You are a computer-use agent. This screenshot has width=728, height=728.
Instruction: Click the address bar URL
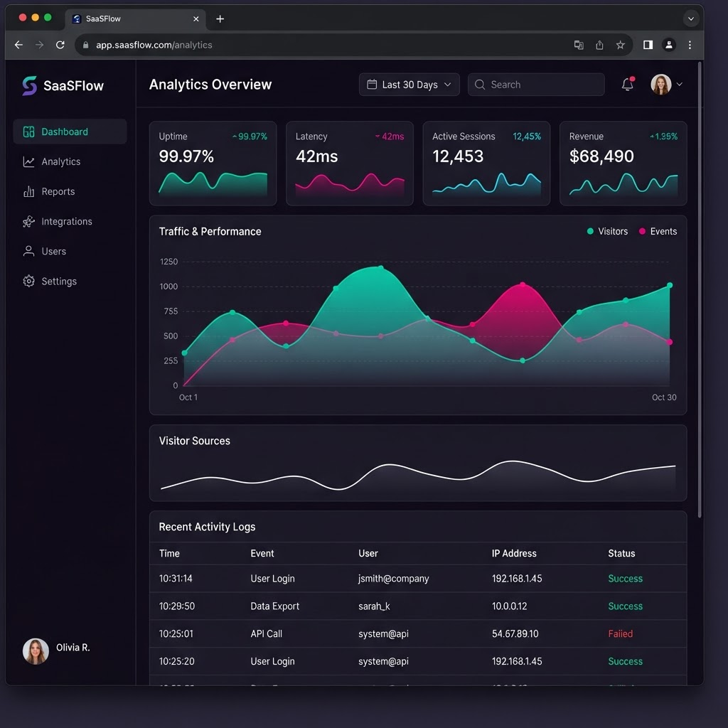coord(154,45)
